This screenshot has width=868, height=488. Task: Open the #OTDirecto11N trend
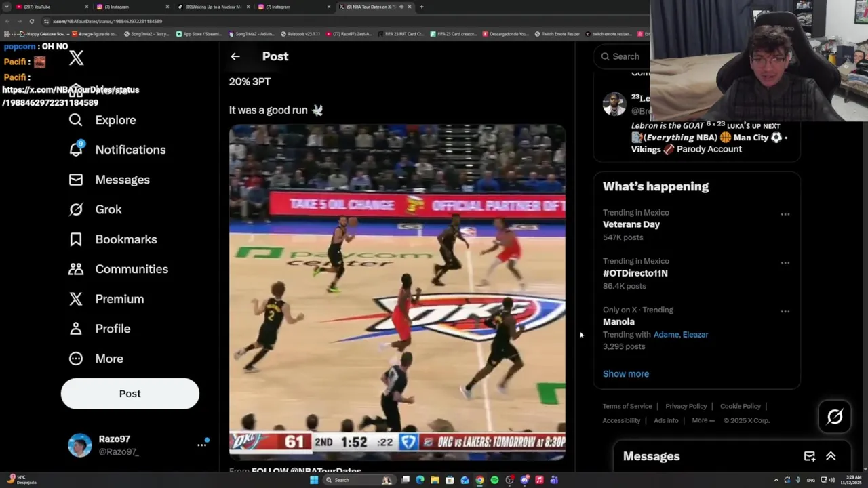(x=696, y=274)
